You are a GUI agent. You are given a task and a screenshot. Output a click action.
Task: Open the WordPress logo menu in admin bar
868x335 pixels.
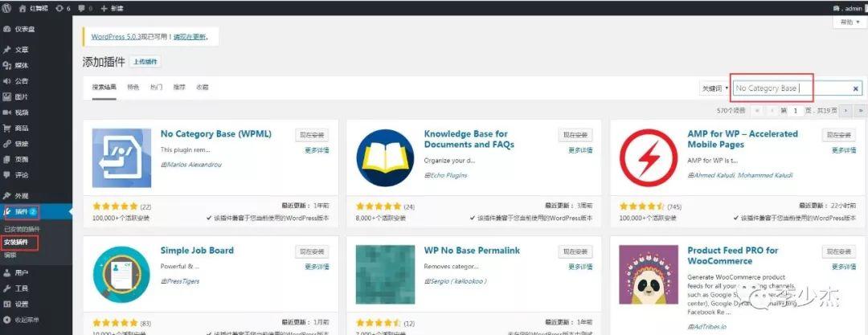click(6, 8)
